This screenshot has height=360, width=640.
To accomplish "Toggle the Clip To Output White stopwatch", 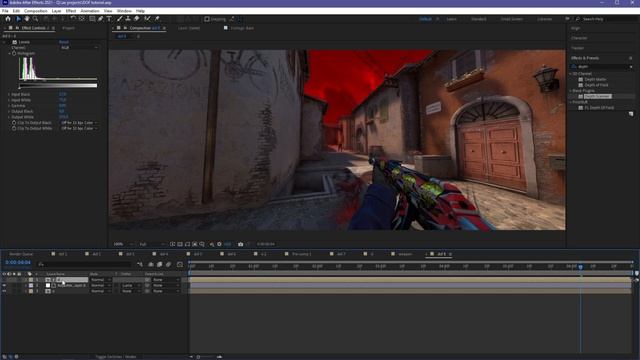I will point(14,128).
